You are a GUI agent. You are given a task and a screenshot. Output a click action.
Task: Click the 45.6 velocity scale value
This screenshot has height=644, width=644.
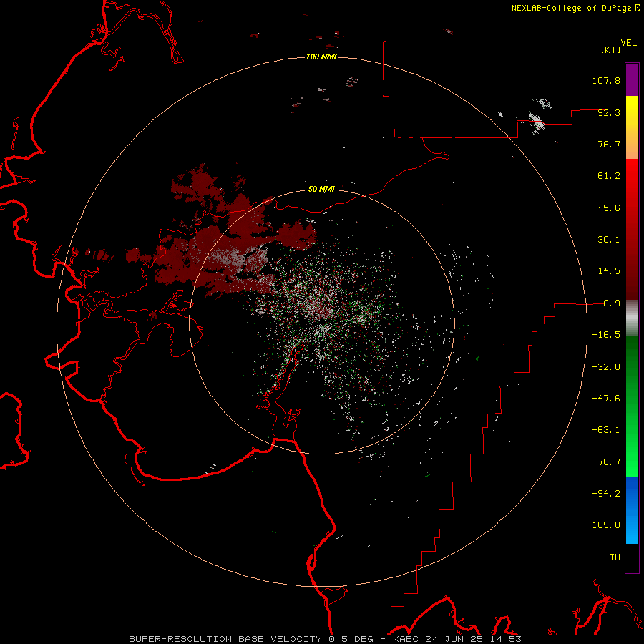(609, 208)
